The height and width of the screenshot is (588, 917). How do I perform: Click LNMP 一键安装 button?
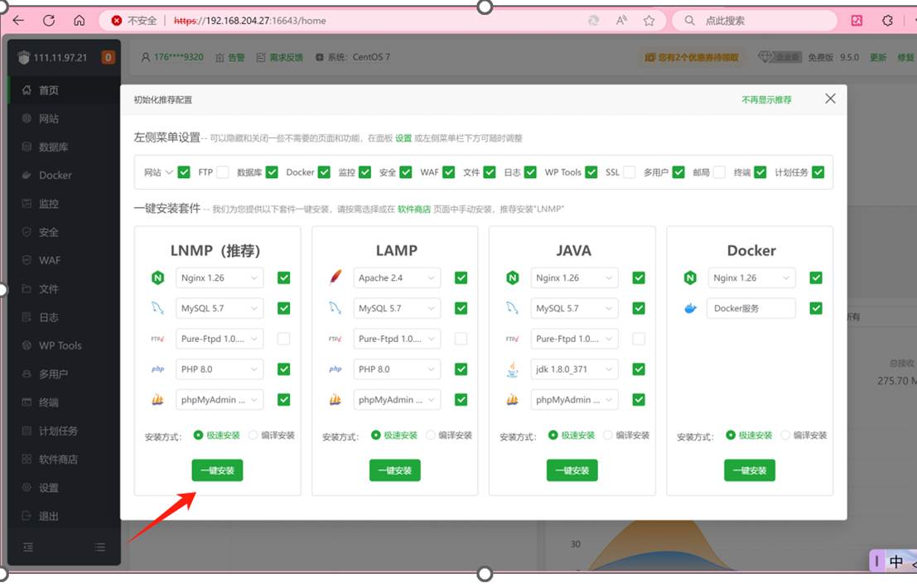(217, 470)
